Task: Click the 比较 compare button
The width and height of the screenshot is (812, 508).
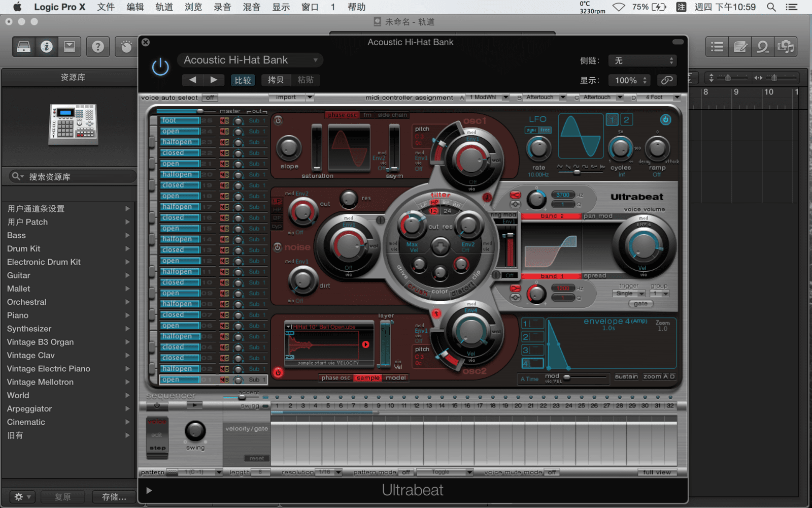Action: click(x=243, y=80)
